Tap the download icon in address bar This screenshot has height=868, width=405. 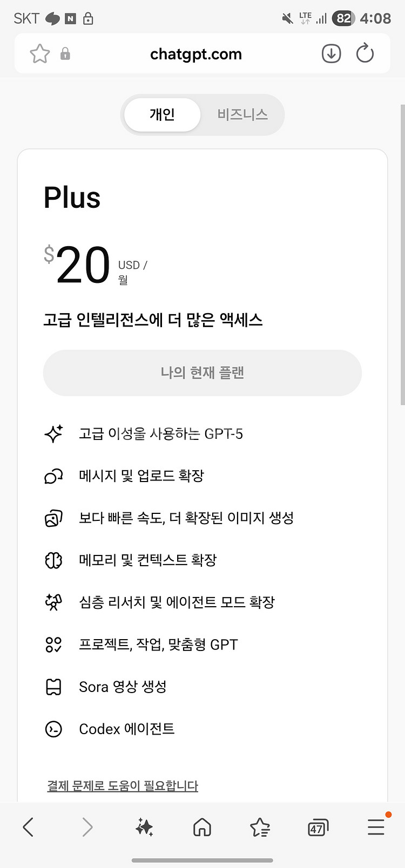click(x=331, y=54)
